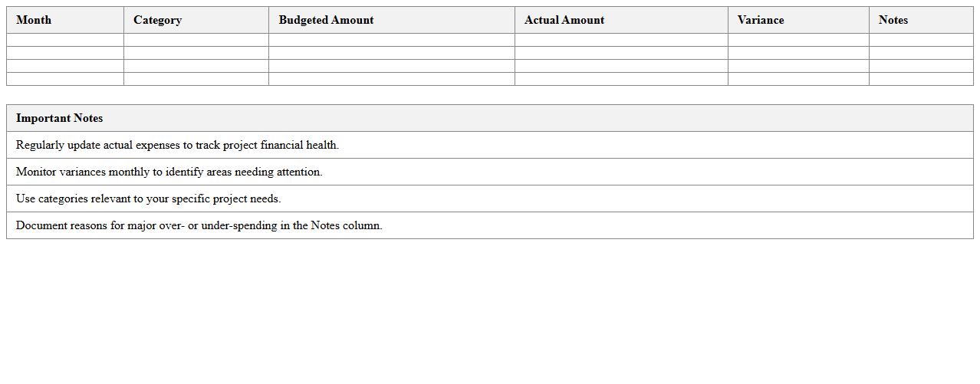
Task: Click the note about monitoring variances monthly
Action: (169, 172)
